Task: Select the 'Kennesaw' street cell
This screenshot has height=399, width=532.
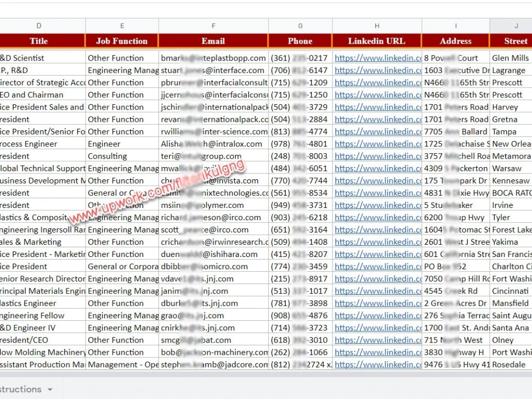Action: click(x=511, y=181)
